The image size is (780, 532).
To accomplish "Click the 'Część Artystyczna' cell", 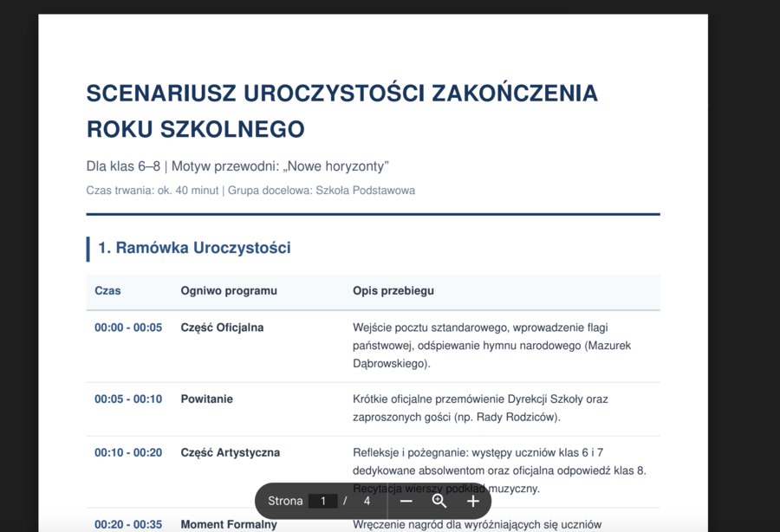I will coord(231,453).
